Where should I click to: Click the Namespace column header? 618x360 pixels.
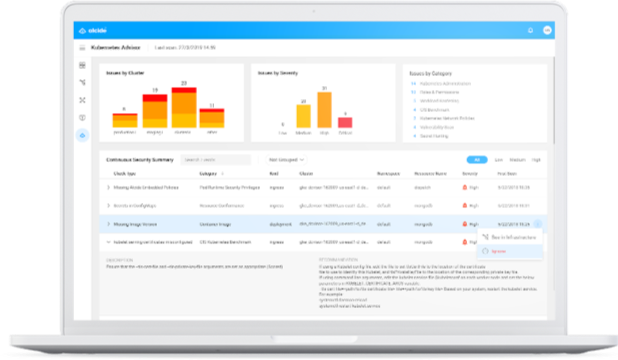pyautogui.click(x=388, y=173)
